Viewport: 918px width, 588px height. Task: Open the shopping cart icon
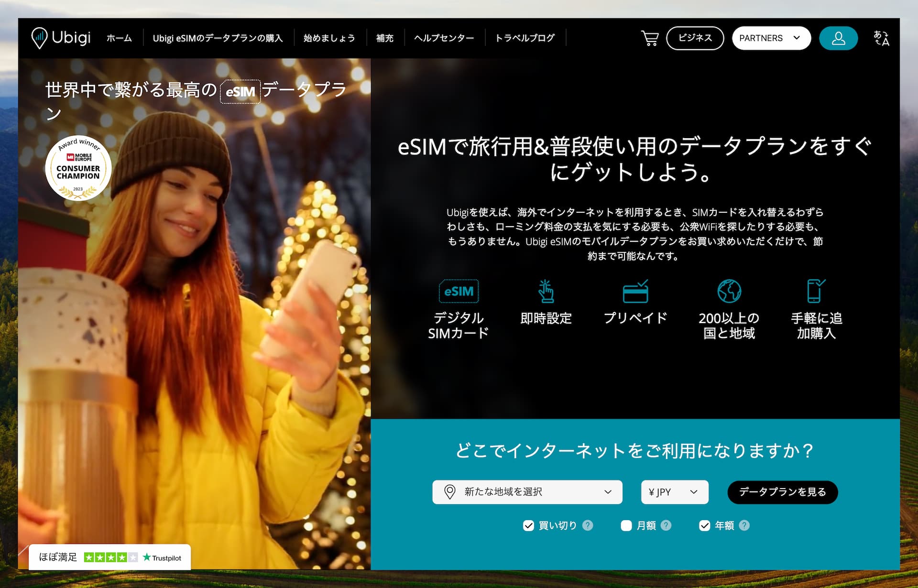pos(650,38)
